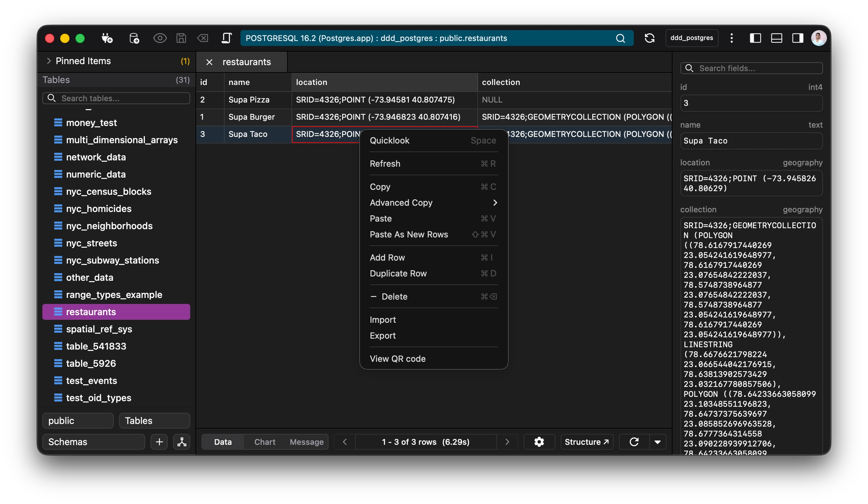Click the Search fields input box

[751, 68]
